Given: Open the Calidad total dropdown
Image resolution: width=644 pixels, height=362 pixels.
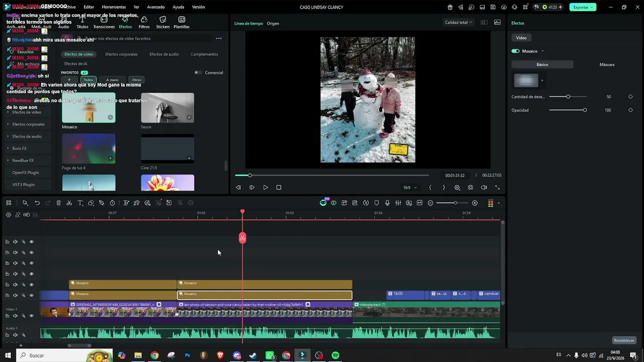Looking at the screenshot, I should click(x=458, y=23).
